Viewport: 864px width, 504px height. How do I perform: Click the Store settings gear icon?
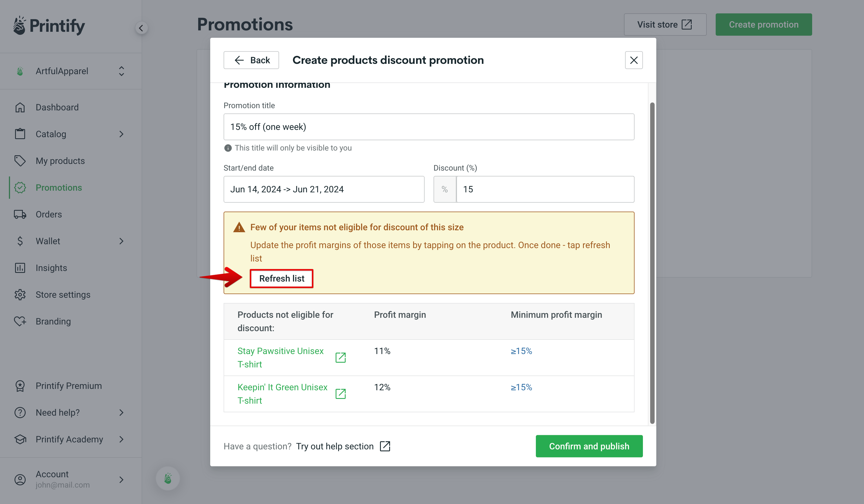click(x=20, y=295)
